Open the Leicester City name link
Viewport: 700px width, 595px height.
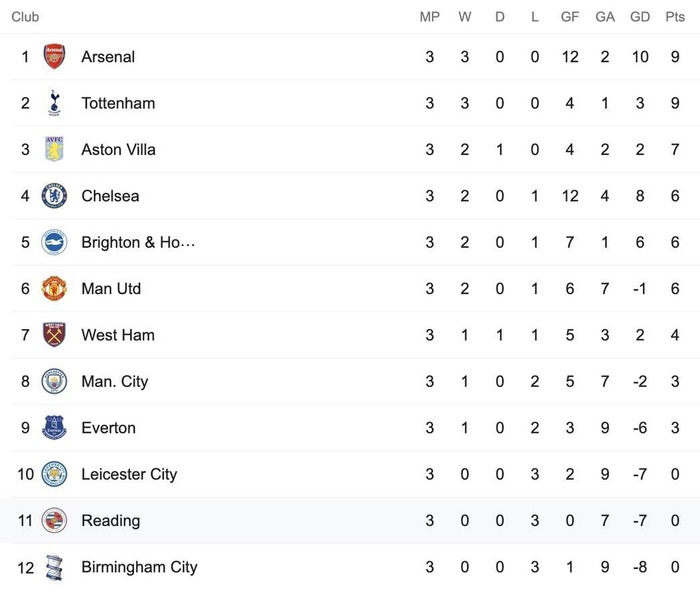[129, 474]
